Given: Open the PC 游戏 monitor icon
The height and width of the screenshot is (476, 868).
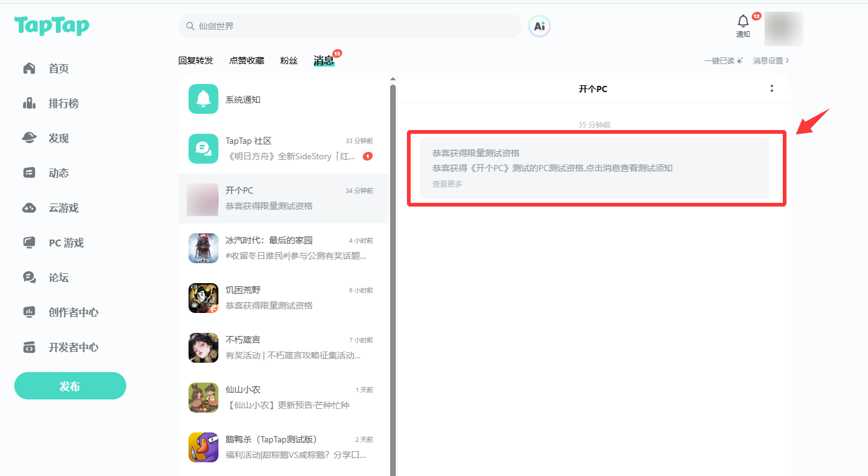Looking at the screenshot, I should (29, 243).
